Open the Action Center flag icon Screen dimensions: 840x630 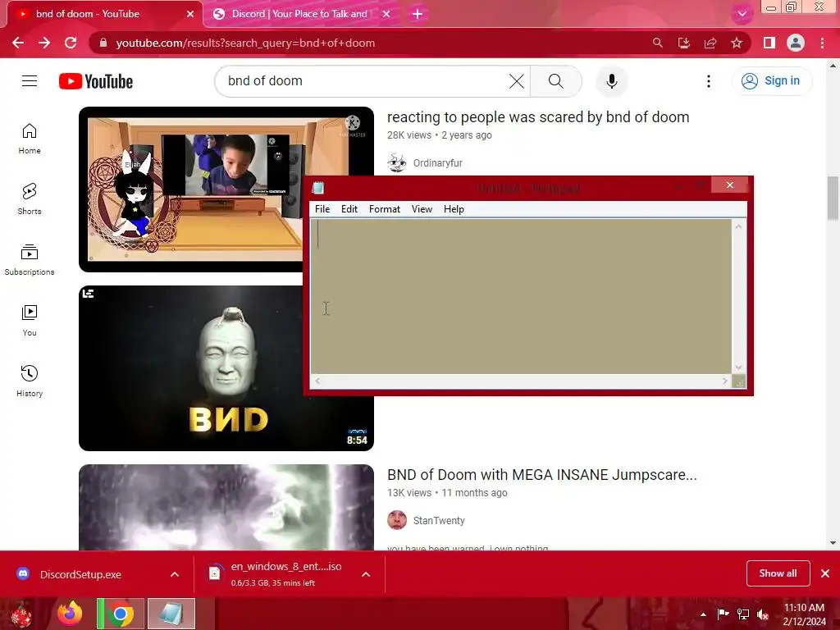pos(723,614)
